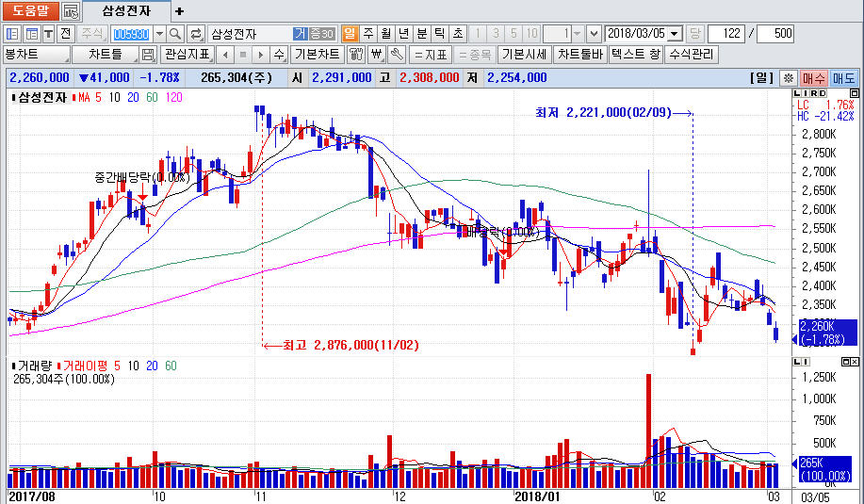Select the 삼성전자 tab
This screenshot has width=864, height=504.
[x=126, y=11]
